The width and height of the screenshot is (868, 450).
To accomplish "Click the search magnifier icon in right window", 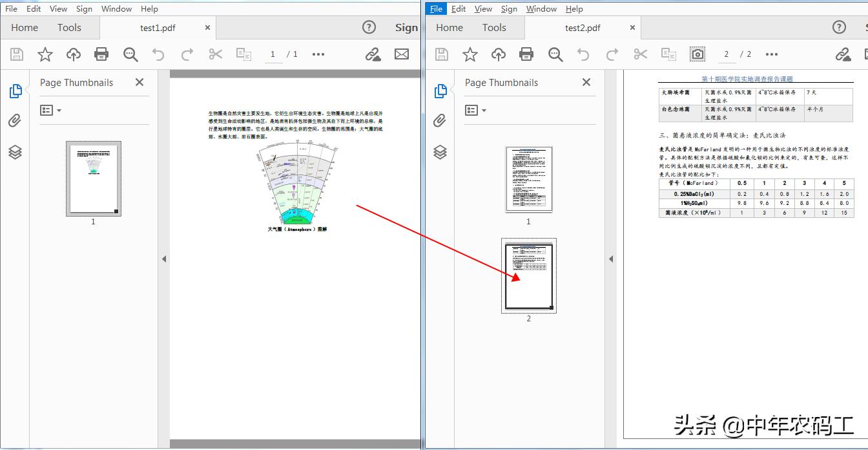I will [555, 54].
